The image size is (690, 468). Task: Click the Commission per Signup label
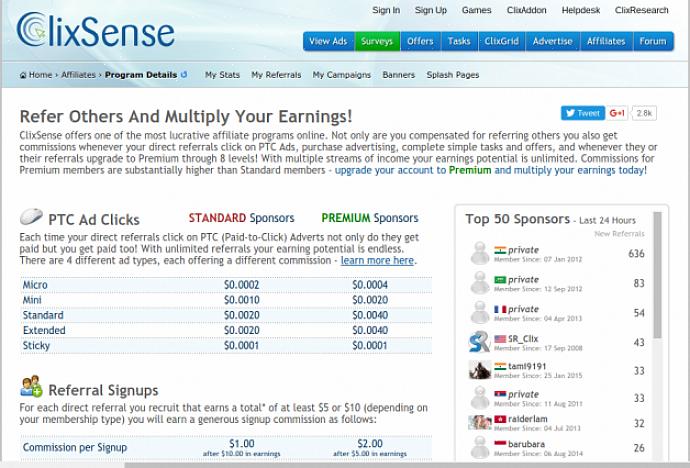(x=75, y=447)
